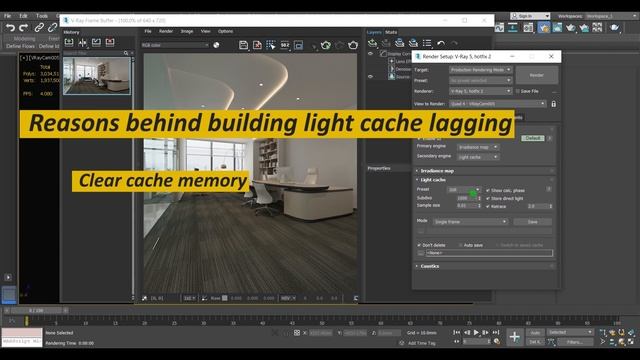
Task: Toggle Store direct light checkbox
Action: click(x=488, y=198)
